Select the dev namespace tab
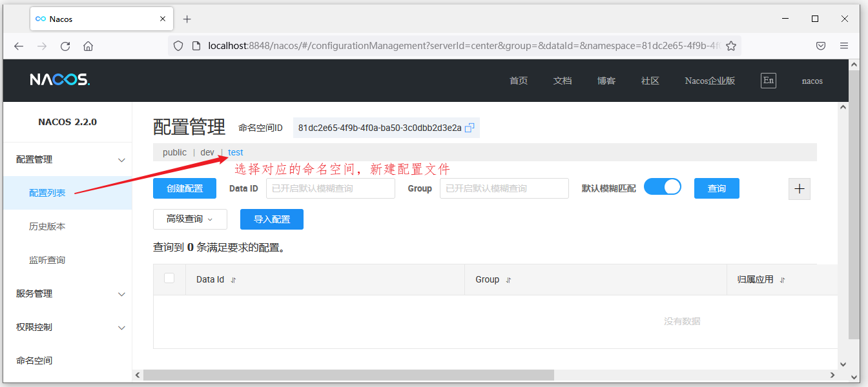This screenshot has height=387, width=868. (x=207, y=152)
